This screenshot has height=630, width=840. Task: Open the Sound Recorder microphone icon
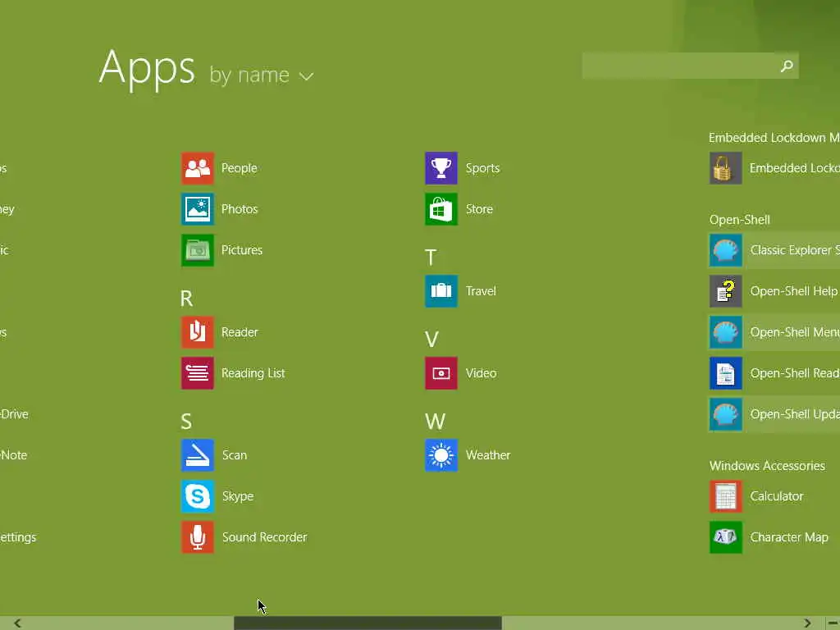point(197,537)
